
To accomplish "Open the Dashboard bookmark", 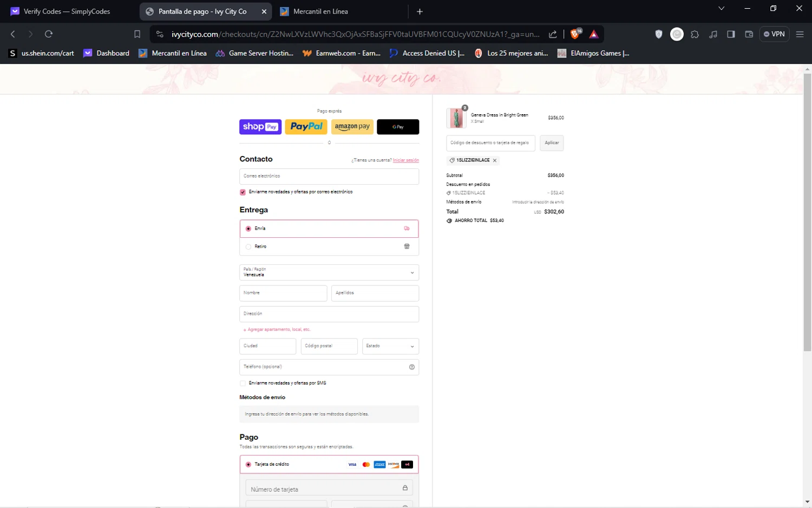I will (x=107, y=53).
